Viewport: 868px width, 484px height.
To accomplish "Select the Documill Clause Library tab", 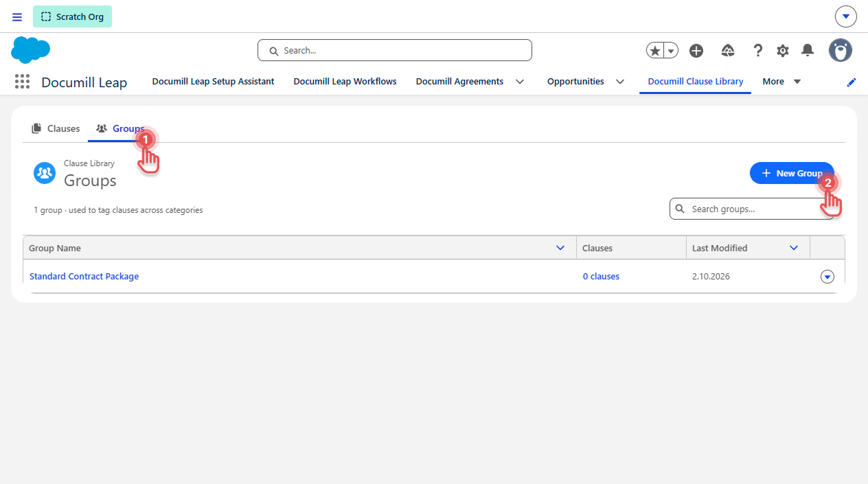I will [696, 82].
